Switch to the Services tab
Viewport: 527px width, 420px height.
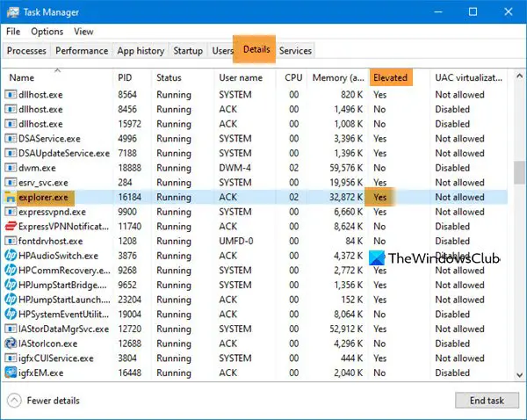tap(295, 51)
